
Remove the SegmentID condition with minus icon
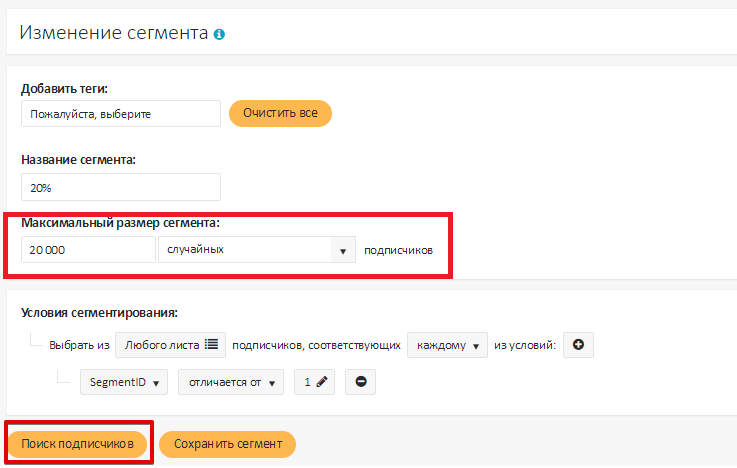click(361, 382)
